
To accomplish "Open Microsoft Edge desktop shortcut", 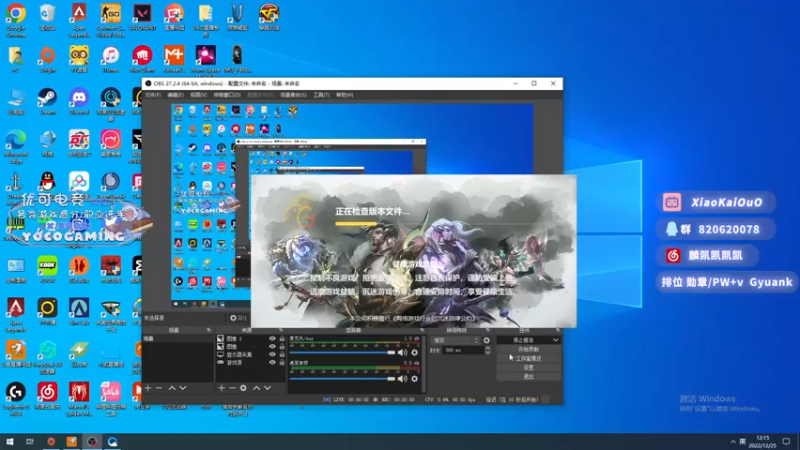I will coord(16,145).
